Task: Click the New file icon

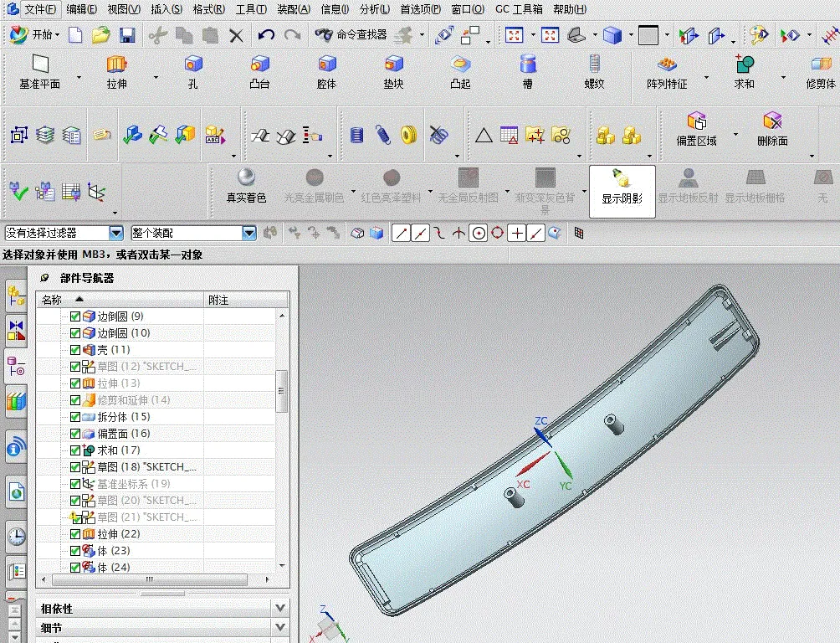Action: coord(75,36)
